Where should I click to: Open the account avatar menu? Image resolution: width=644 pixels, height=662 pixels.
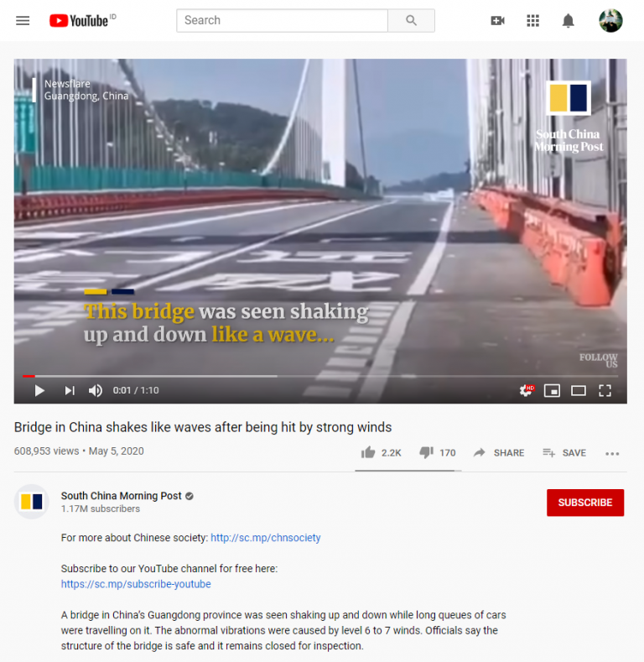click(x=610, y=20)
